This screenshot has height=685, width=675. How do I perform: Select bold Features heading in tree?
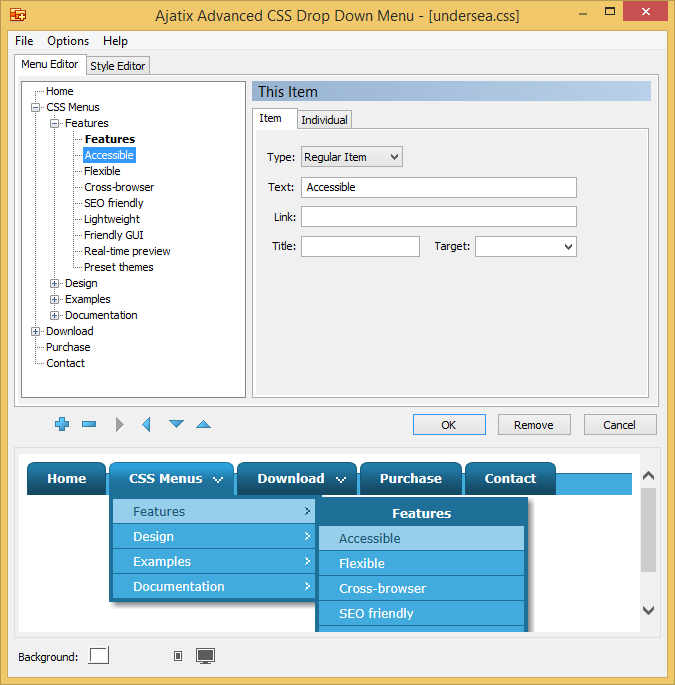pos(110,139)
